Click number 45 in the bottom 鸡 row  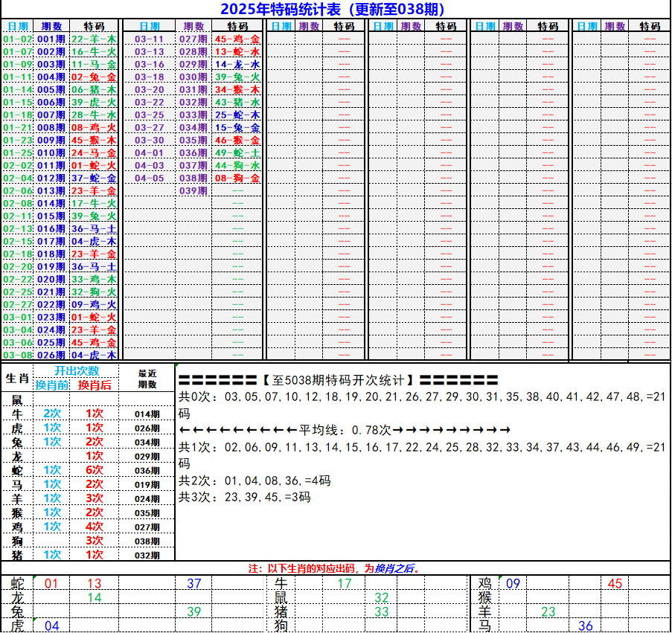click(615, 584)
